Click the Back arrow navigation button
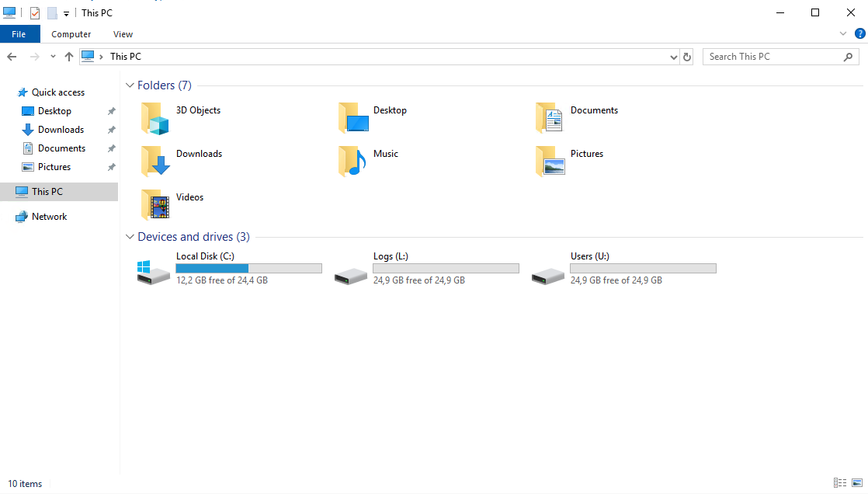The width and height of the screenshot is (868, 494). click(x=12, y=57)
